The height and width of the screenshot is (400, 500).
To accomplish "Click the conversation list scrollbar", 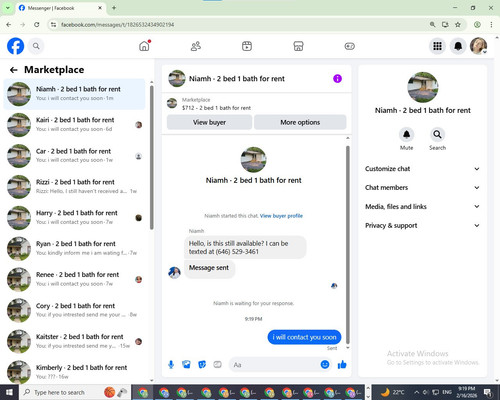I will 152,157.
